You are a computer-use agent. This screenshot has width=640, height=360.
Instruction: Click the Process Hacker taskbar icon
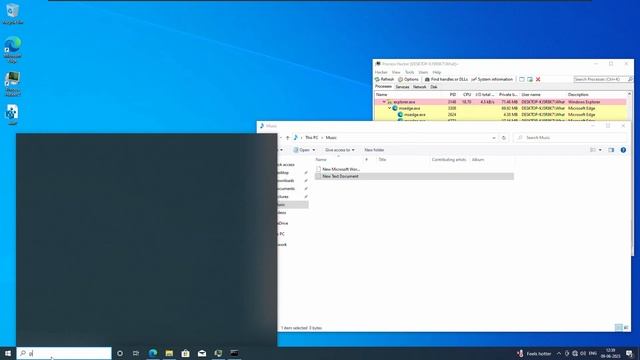click(218, 353)
